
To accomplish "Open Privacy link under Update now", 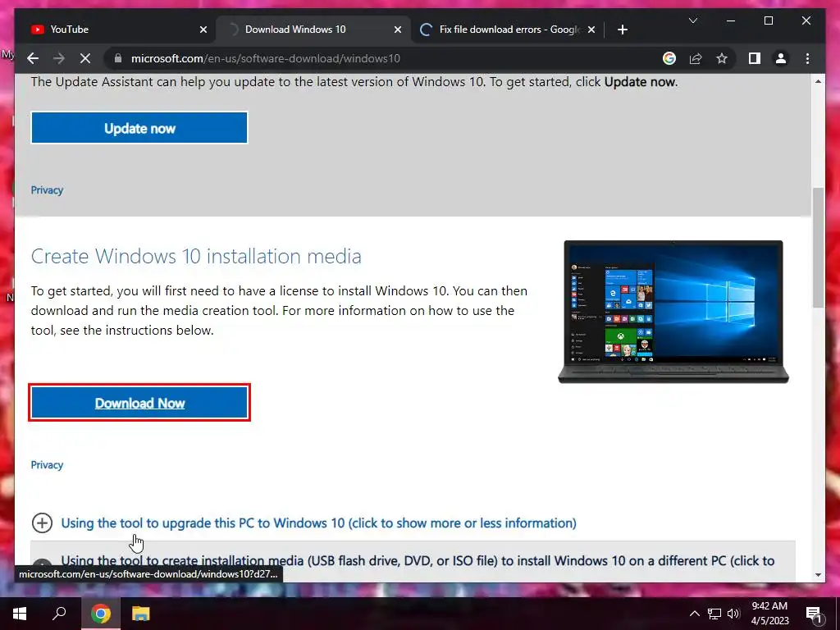I will pyautogui.click(x=47, y=190).
